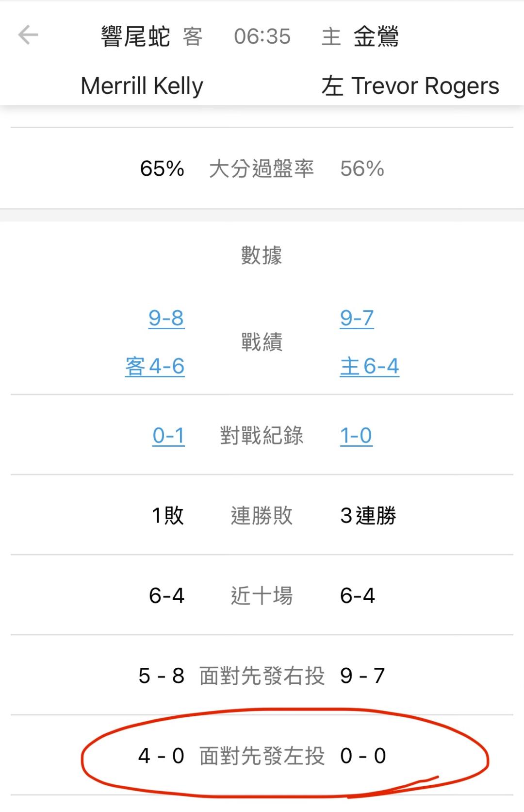Open the 9-8 overall record link
The image size is (524, 812).
point(166,318)
